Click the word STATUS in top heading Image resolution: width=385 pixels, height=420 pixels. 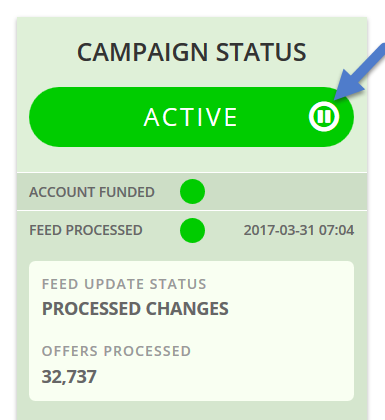click(x=261, y=52)
